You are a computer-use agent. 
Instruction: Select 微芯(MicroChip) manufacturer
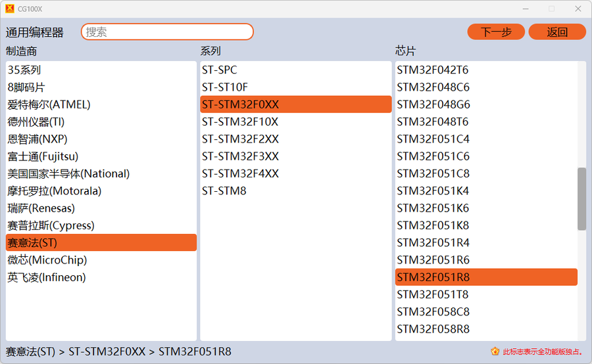point(47,260)
